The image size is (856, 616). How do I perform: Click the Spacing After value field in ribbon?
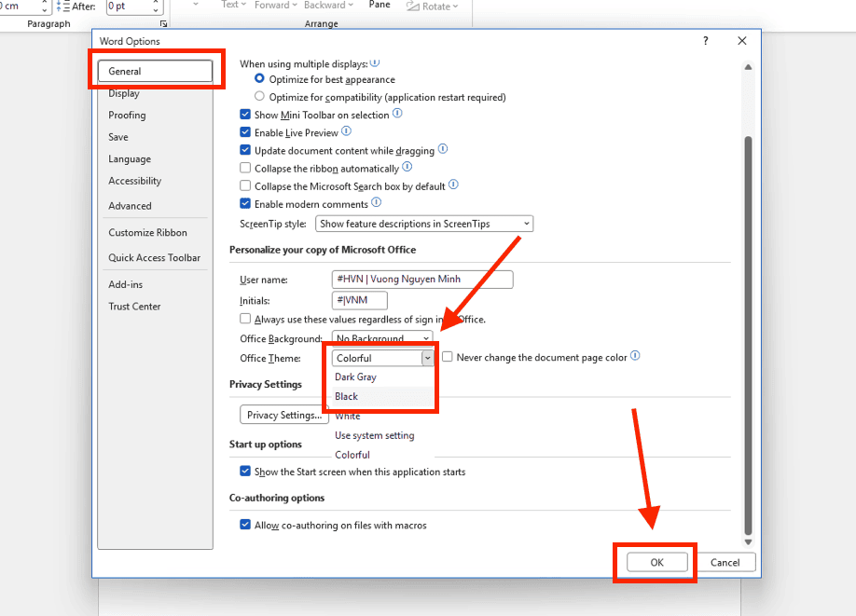128,6
